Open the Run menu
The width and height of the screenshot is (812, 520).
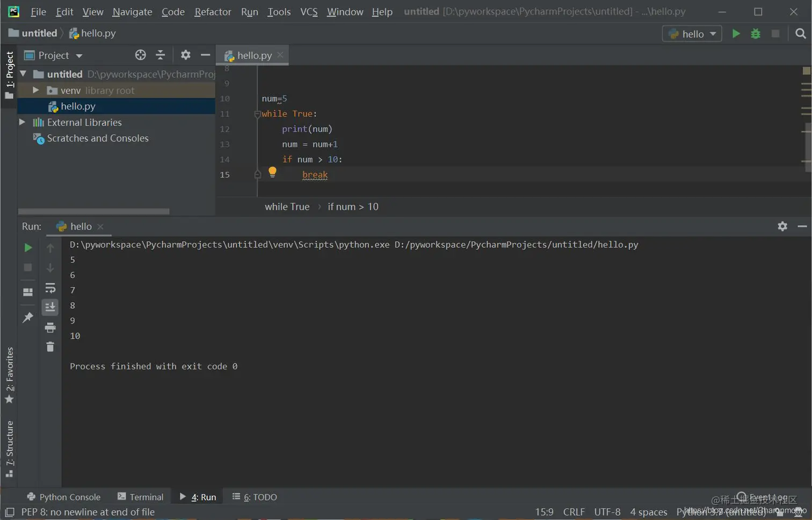[249, 11]
